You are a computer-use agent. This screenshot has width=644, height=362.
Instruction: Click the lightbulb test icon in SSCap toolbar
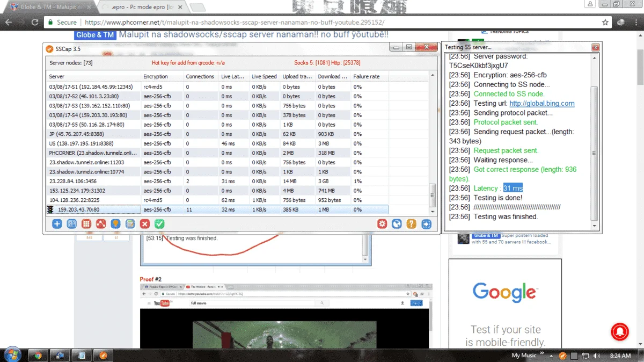pos(115,224)
